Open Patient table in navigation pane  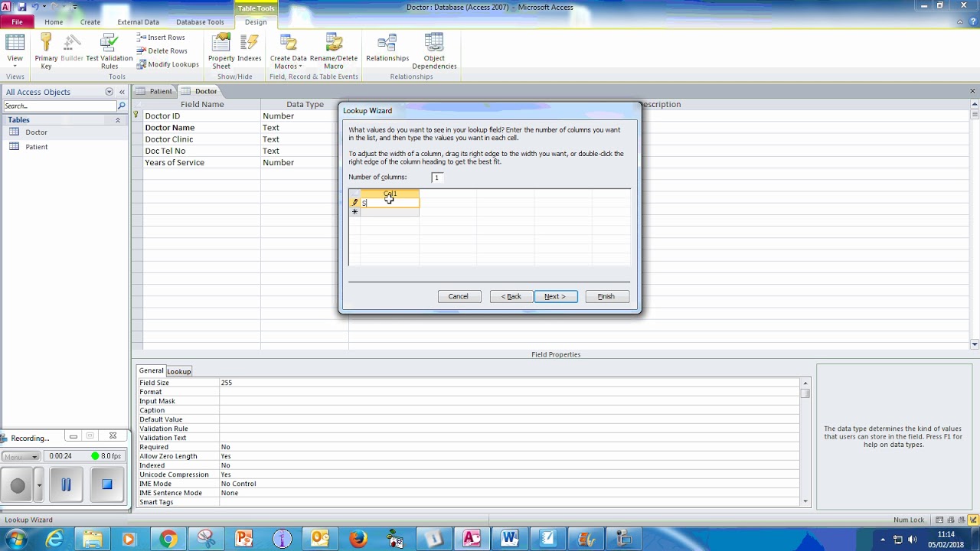(36, 147)
